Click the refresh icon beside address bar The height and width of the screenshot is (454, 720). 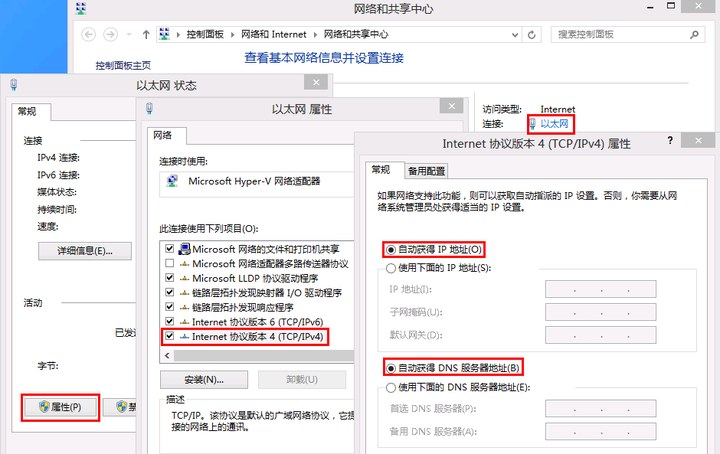pyautogui.click(x=532, y=34)
